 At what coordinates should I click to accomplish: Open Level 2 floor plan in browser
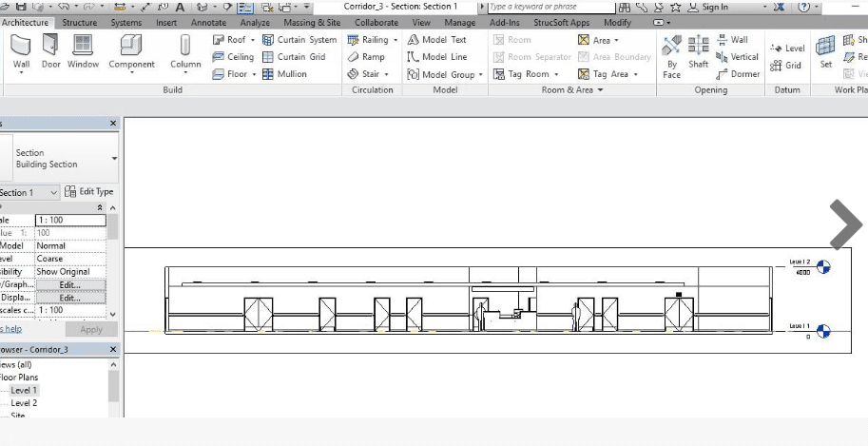[x=24, y=403]
